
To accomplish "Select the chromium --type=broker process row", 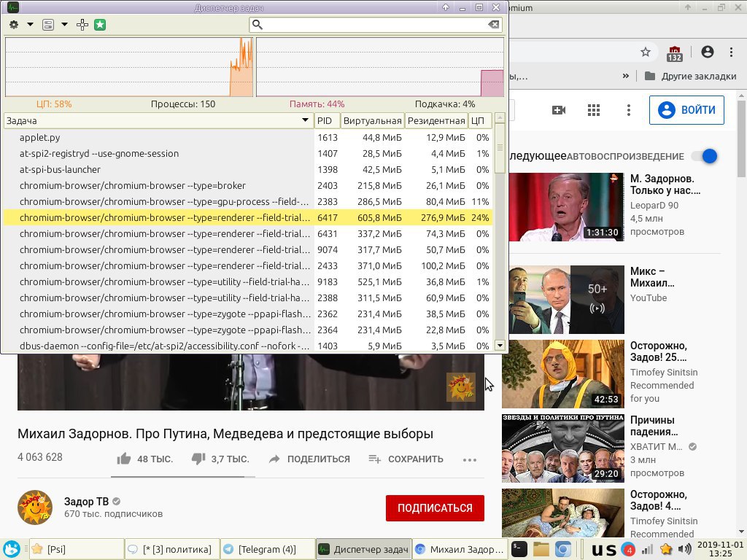I will 248,186.
